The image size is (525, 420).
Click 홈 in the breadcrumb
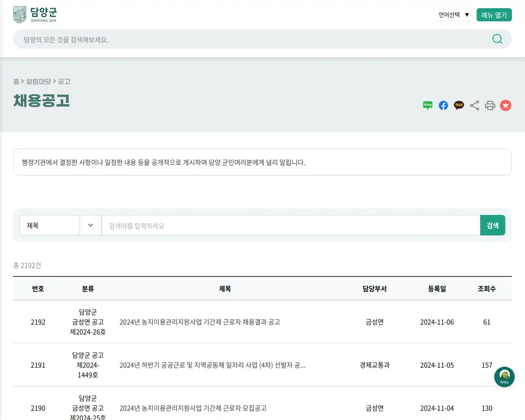16,81
